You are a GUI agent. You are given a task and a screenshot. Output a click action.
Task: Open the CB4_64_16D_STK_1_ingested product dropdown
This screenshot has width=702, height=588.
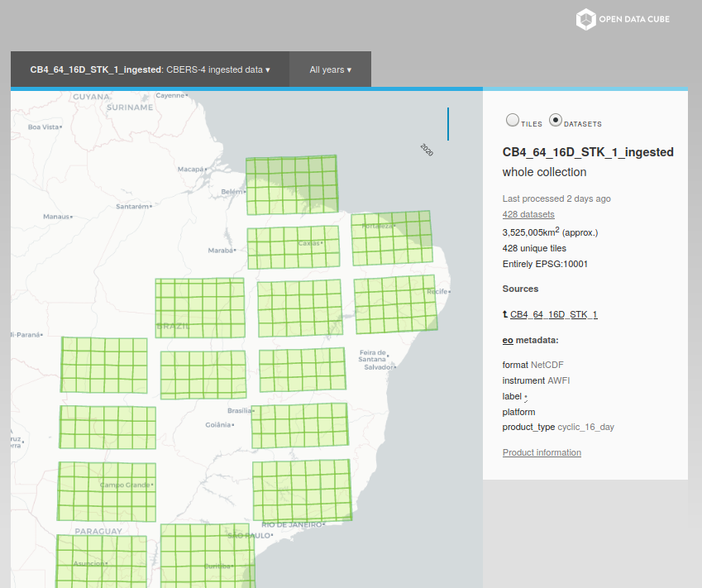click(x=150, y=69)
